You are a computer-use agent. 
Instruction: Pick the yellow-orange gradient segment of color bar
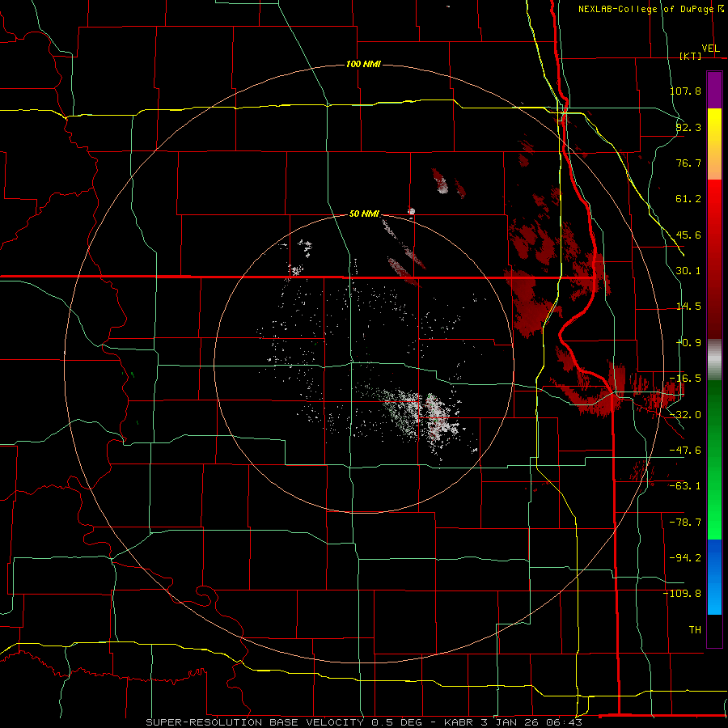(x=714, y=144)
